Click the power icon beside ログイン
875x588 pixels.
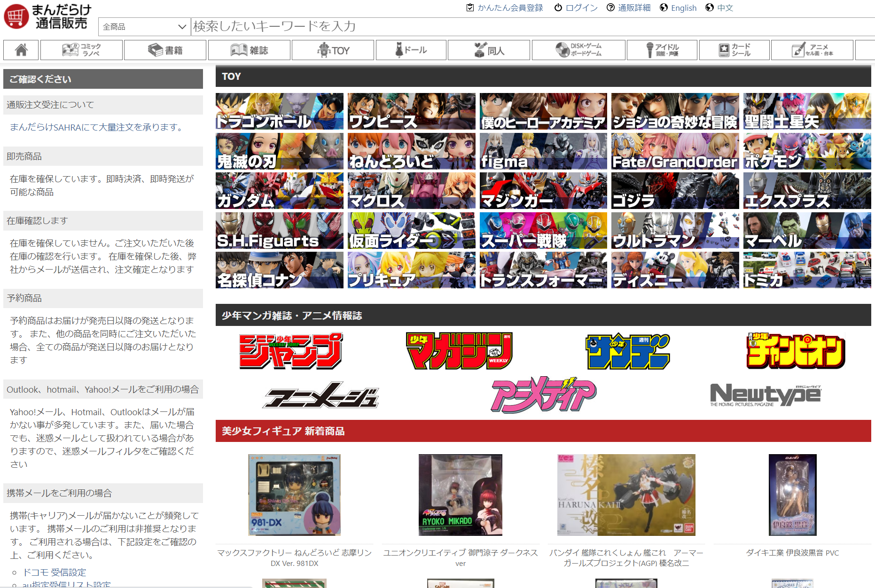tap(558, 8)
